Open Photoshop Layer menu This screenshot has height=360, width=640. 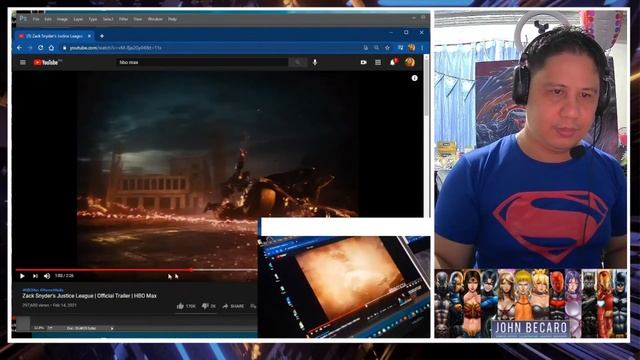tap(78, 19)
